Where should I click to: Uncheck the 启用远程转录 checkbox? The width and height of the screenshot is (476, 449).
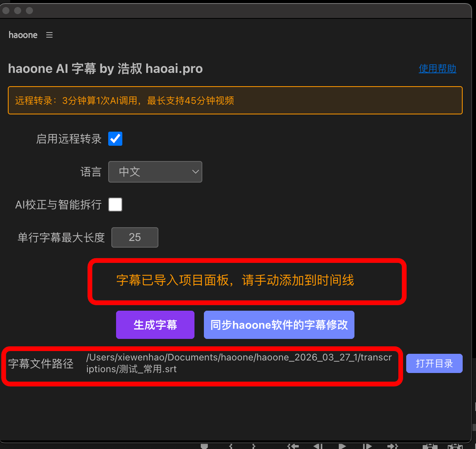tap(115, 139)
